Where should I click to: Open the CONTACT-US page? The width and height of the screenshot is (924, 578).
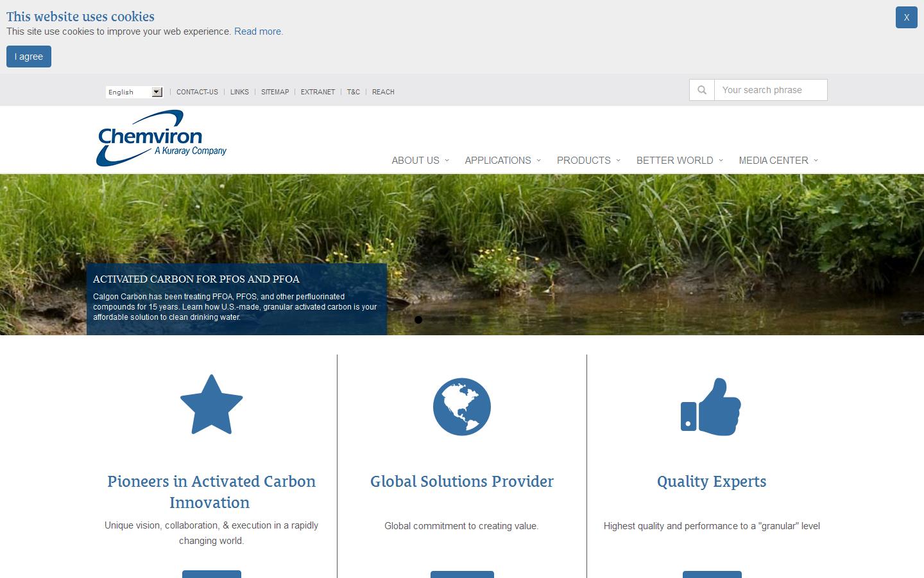[197, 92]
